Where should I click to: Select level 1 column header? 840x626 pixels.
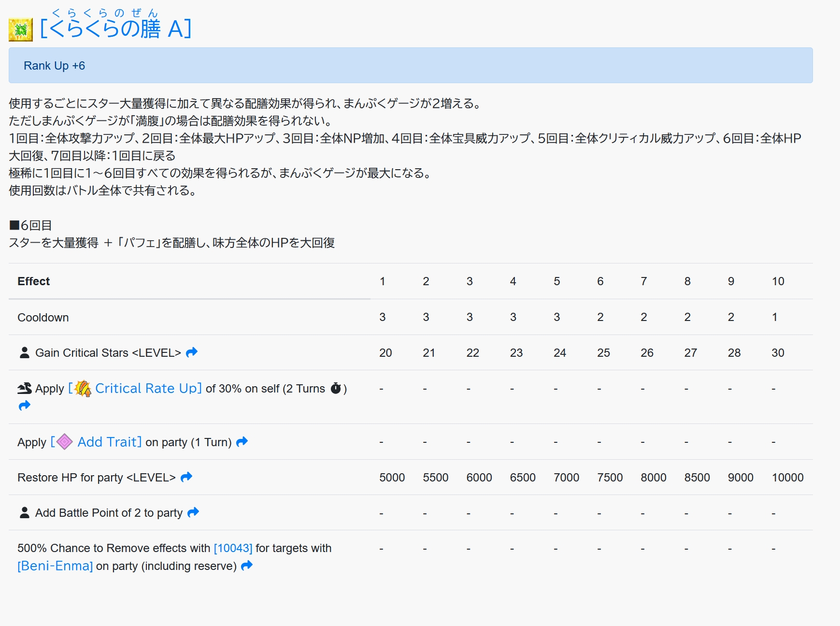click(x=382, y=281)
